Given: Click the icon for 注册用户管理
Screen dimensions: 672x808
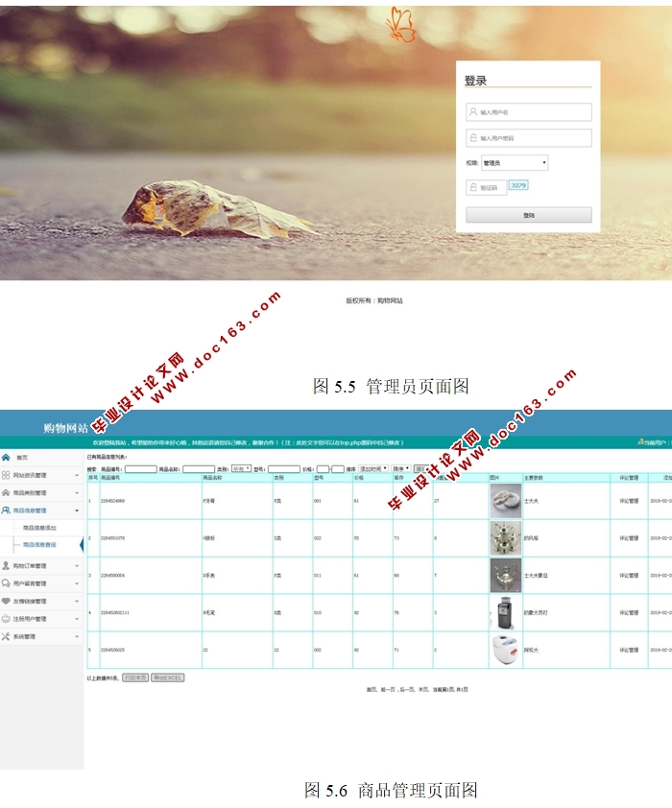Looking at the screenshot, I should (x=6, y=618).
